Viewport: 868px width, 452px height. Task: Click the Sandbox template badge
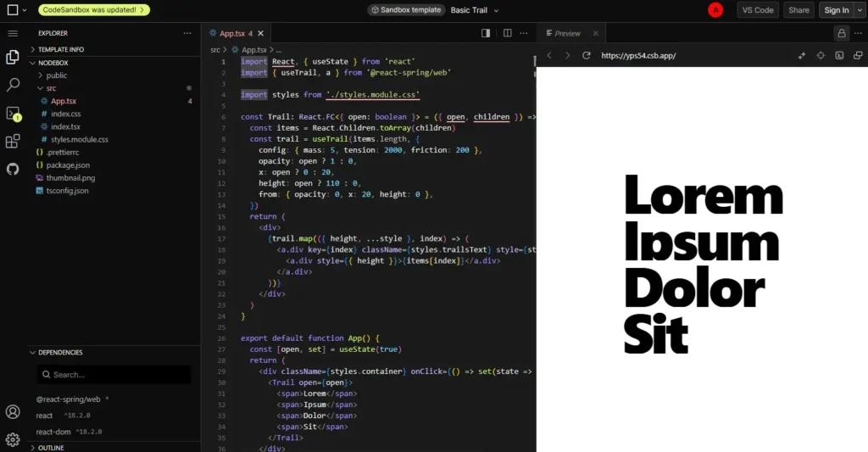tap(406, 10)
